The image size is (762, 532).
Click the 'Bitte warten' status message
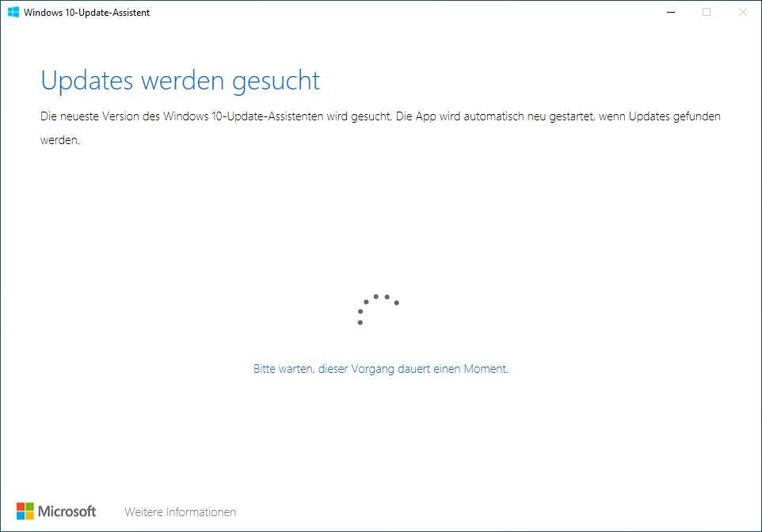click(x=380, y=369)
